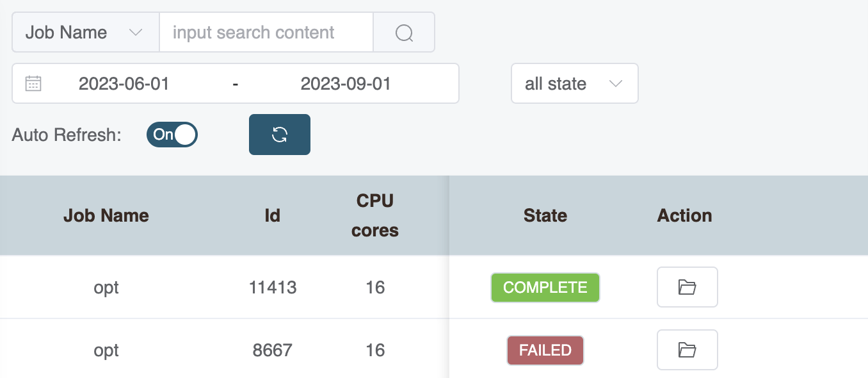Click the red FAILED status badge
The image size is (868, 378).
click(x=545, y=350)
